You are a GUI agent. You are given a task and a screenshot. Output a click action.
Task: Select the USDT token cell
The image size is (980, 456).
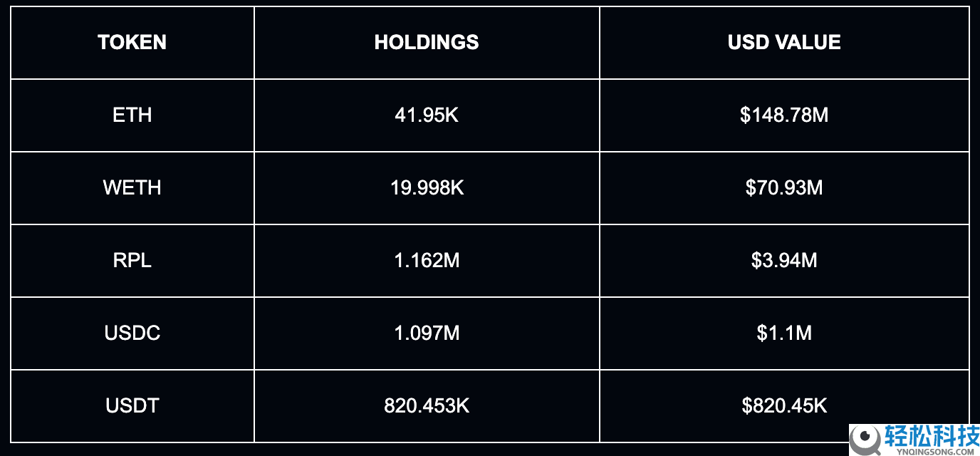132,406
